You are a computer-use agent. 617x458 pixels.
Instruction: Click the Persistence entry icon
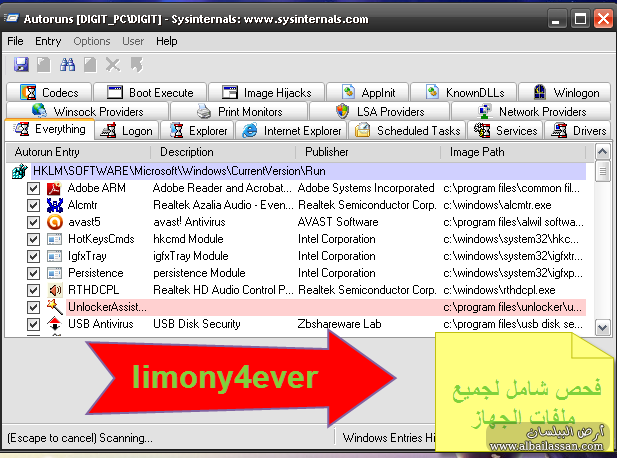(x=54, y=273)
